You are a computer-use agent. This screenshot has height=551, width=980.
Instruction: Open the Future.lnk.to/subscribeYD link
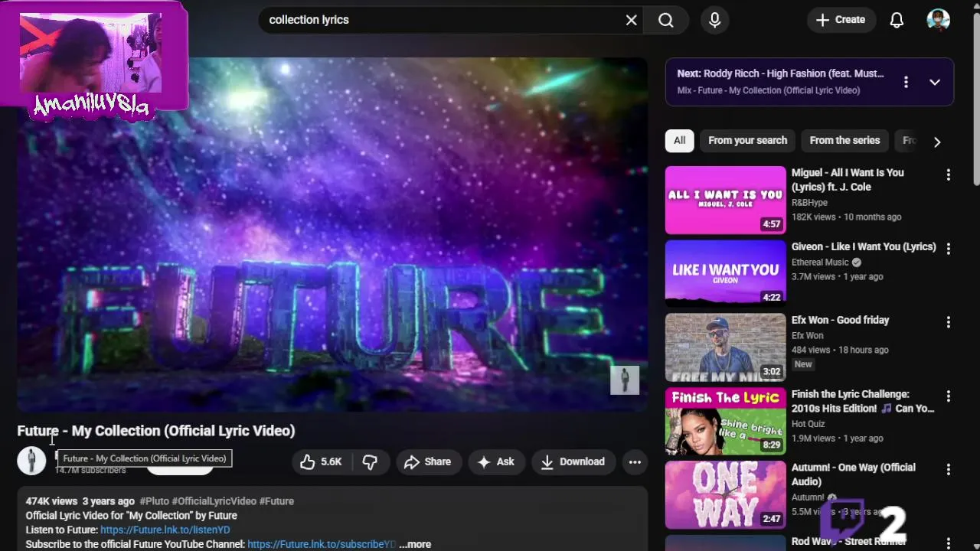[322, 544]
